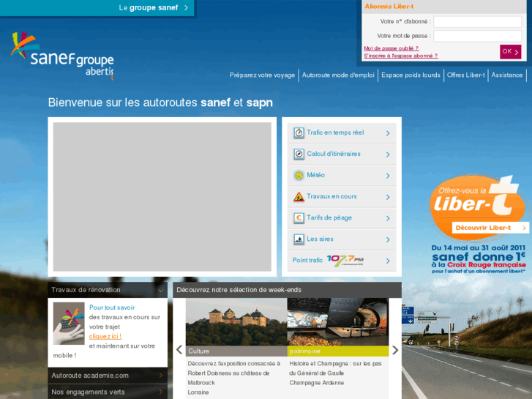This screenshot has height=399, width=532.
Task: Go to previous week-end selection slide
Action: coord(179,350)
